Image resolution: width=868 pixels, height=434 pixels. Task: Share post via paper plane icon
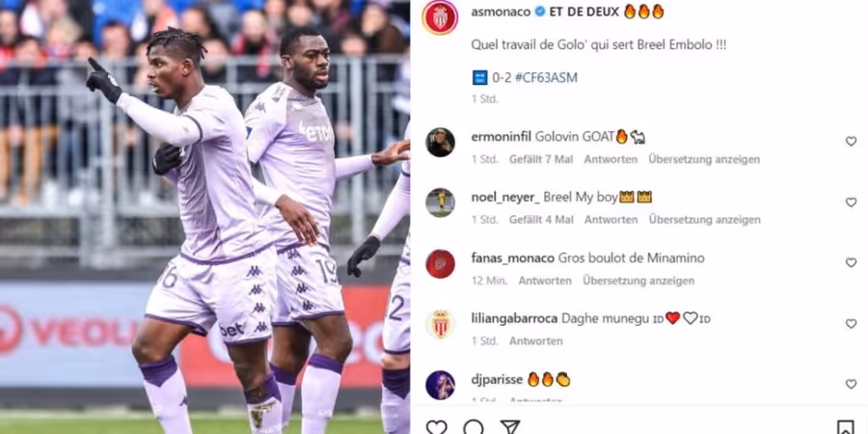(x=509, y=427)
